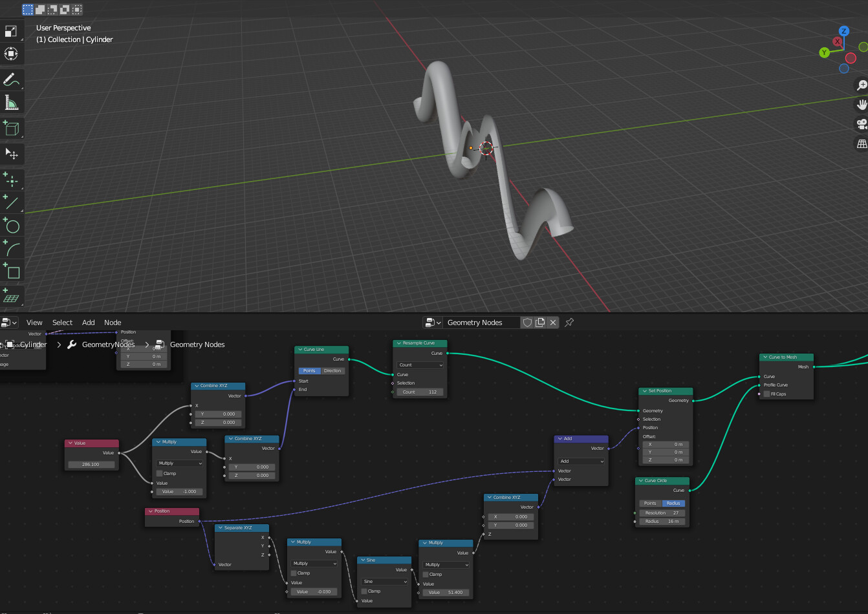The image size is (868, 614).
Task: Collapse the Set Position node
Action: pos(645,391)
